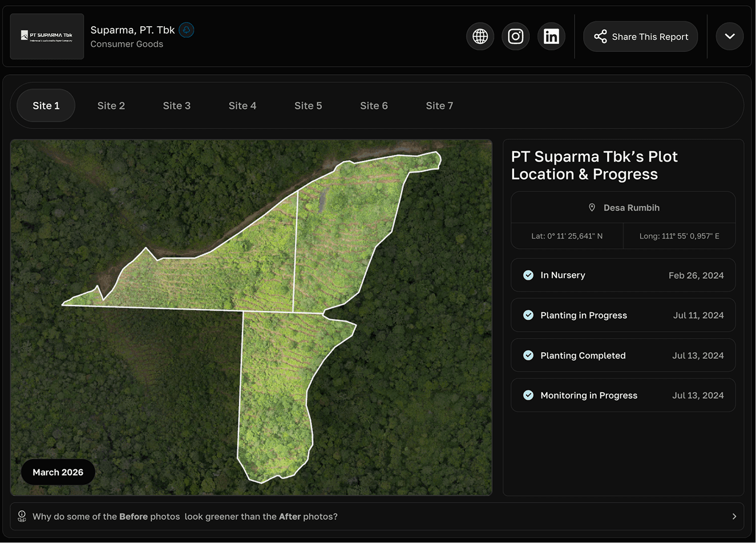Expand the header with the chevron-down button
The height and width of the screenshot is (543, 756).
point(730,37)
